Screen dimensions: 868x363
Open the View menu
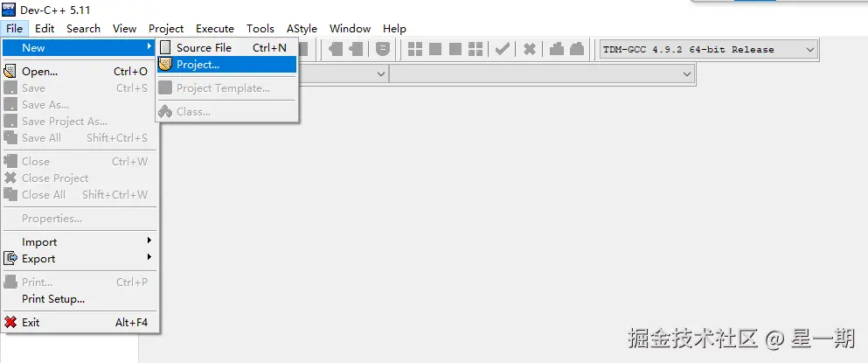coord(124,28)
